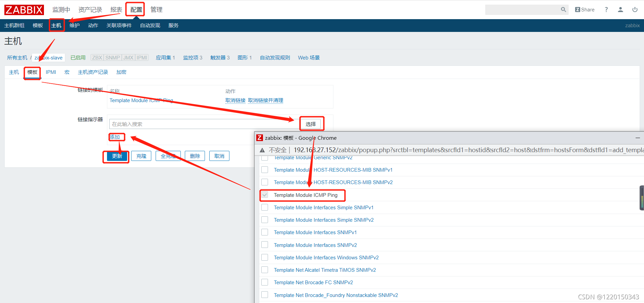Open the user profile icon
Viewport: 644px width, 303px height.
[621, 10]
